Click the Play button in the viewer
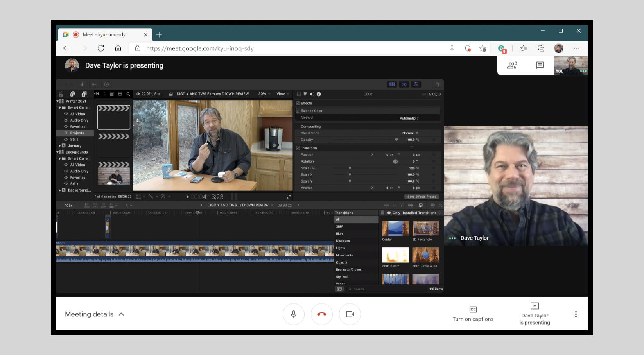This screenshot has width=644, height=355. [x=188, y=197]
